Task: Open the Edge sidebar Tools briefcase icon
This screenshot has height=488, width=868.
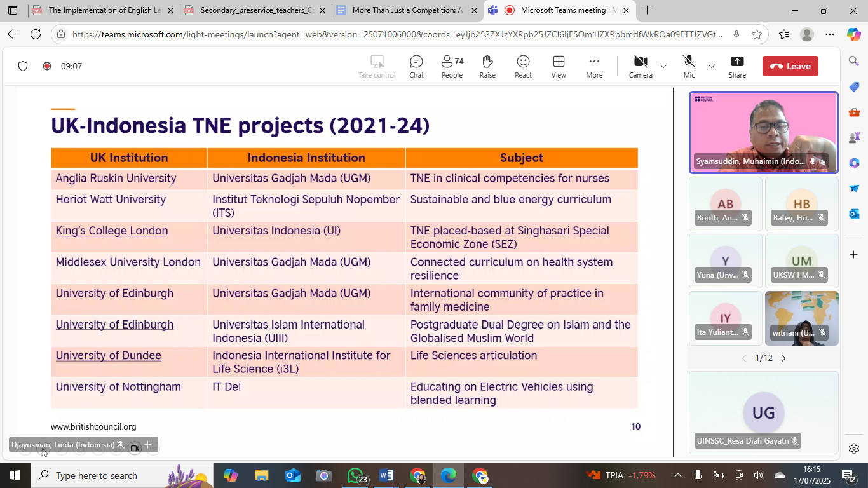Action: point(853,112)
